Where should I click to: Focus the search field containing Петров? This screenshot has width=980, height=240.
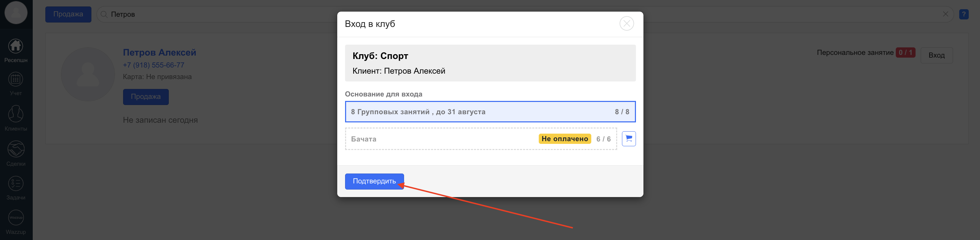pos(525,14)
